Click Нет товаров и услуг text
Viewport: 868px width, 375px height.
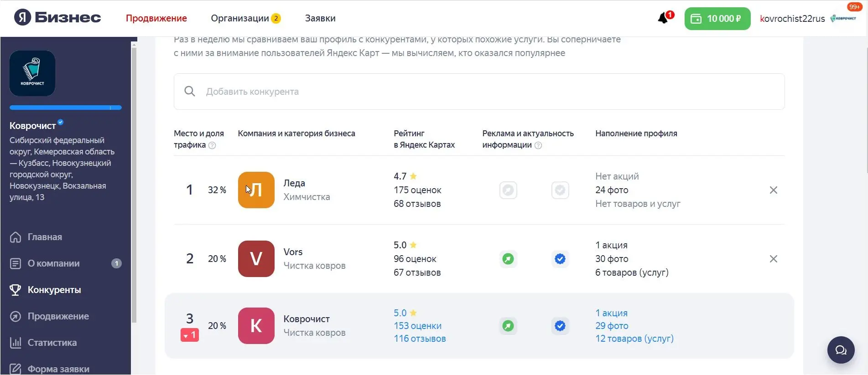(638, 204)
